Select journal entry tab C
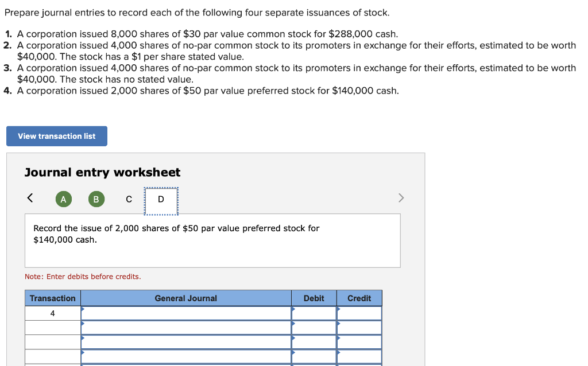This screenshot has width=588, height=366. click(x=129, y=199)
